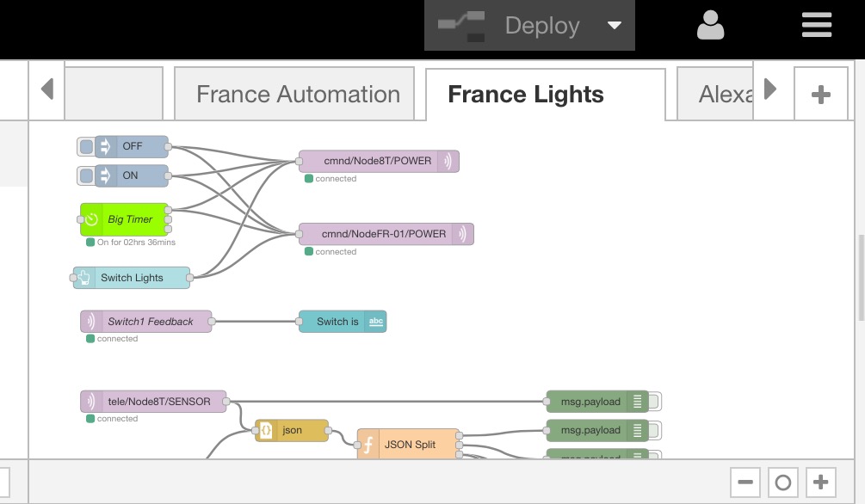
Task: Click 'connected' status under Switch1 Feedback
Action: click(118, 339)
